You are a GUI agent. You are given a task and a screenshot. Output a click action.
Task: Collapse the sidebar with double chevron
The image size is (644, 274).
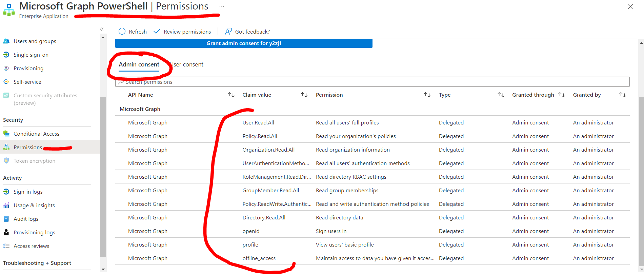point(102,29)
